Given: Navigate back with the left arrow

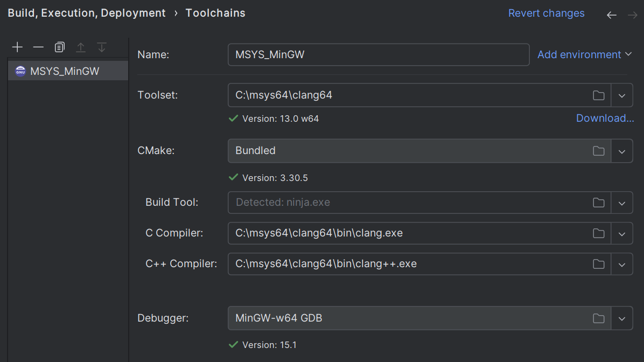Looking at the screenshot, I should coord(611,15).
